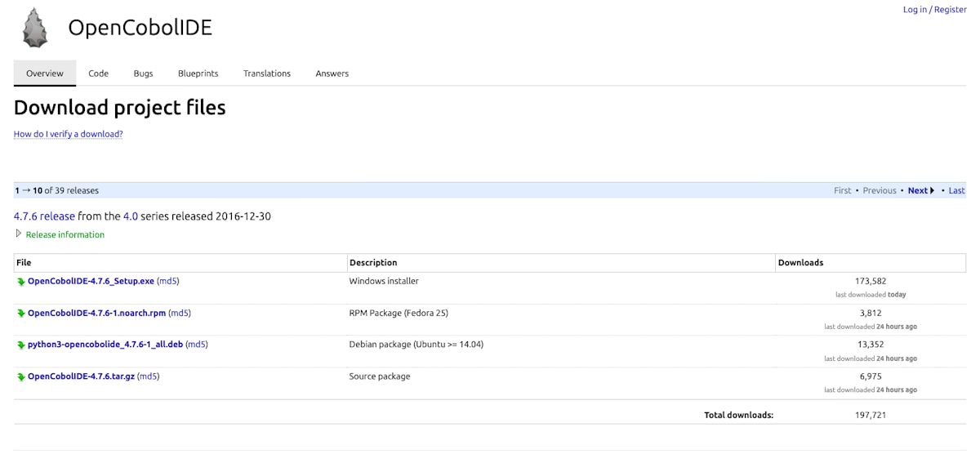The width and height of the screenshot is (980, 463).
Task: Download python3-opencobolide_4.7.6-1_all.deb package
Action: pos(105,345)
